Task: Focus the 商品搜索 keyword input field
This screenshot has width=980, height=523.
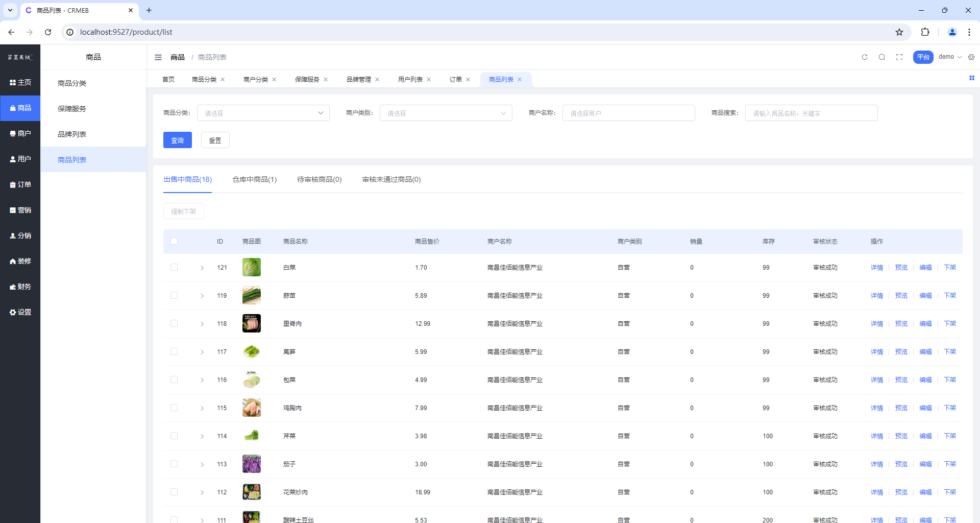Action: click(x=811, y=113)
